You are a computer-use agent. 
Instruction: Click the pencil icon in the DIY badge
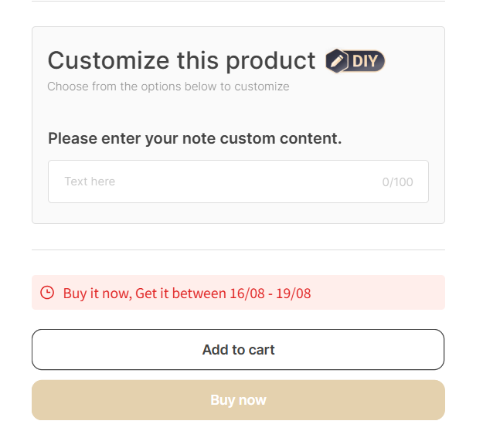(x=337, y=61)
